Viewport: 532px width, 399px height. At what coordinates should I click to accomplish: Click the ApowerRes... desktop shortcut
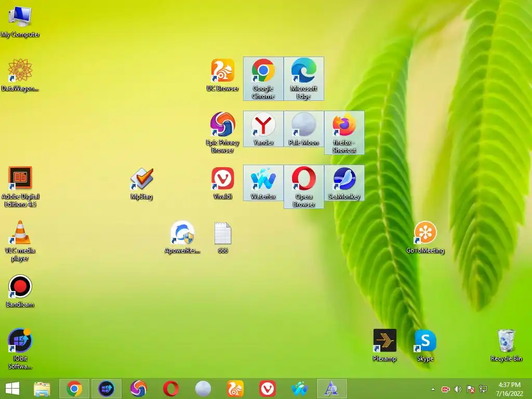(182, 237)
